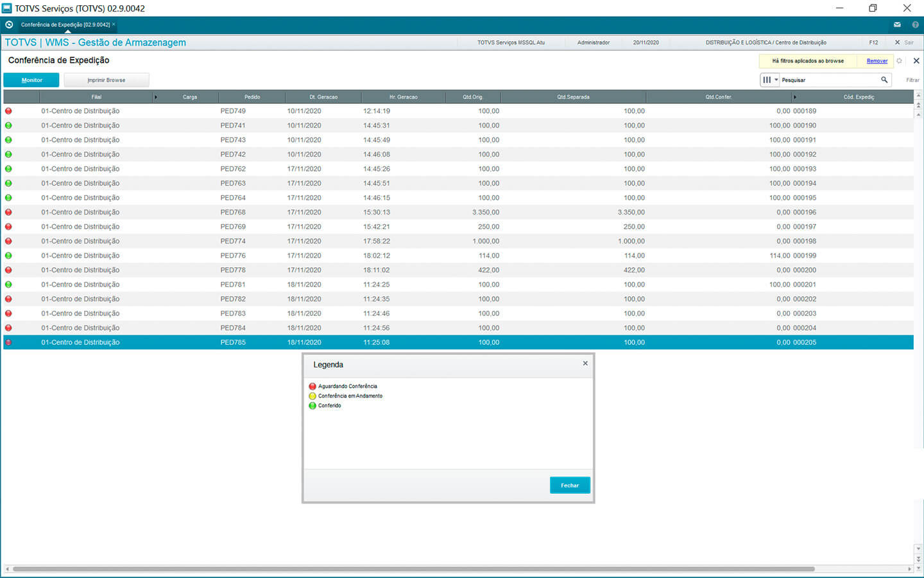The image size is (924, 578).
Task: Click the Remover filter link
Action: click(x=877, y=61)
